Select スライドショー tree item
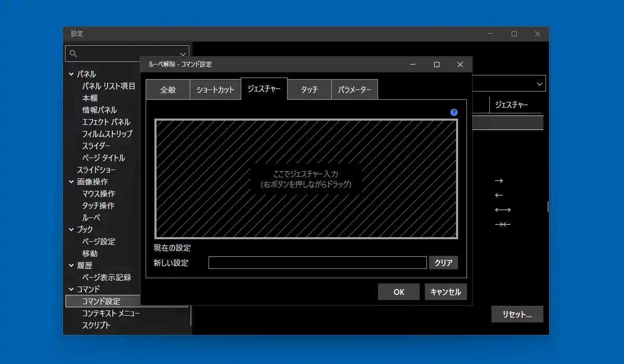This screenshot has height=364, width=624. 96,170
